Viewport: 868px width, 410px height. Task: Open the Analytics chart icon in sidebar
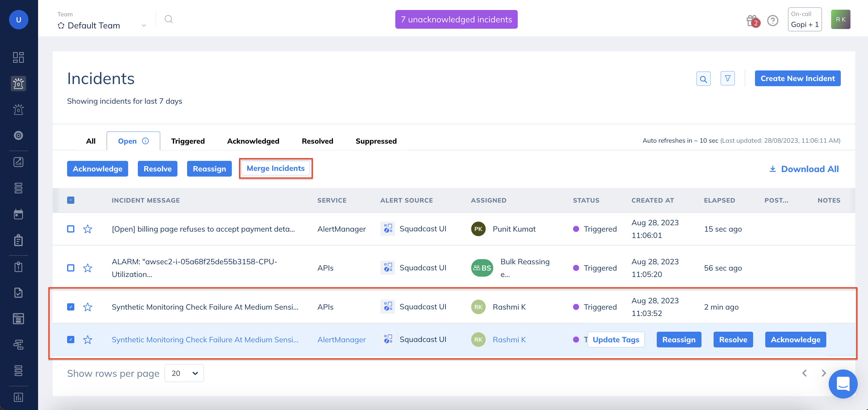pos(18,162)
